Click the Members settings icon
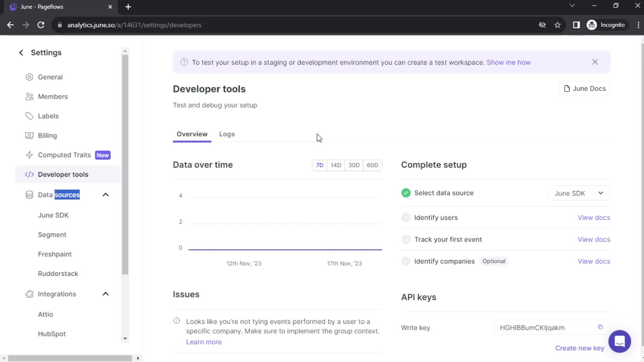Screen dimensions: 644x362 [x=29, y=96]
